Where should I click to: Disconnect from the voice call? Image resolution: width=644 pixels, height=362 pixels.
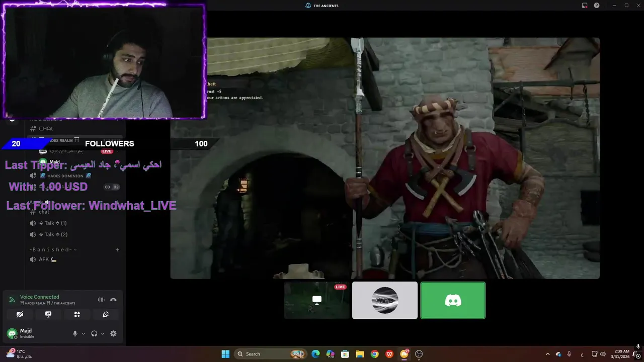(113, 300)
